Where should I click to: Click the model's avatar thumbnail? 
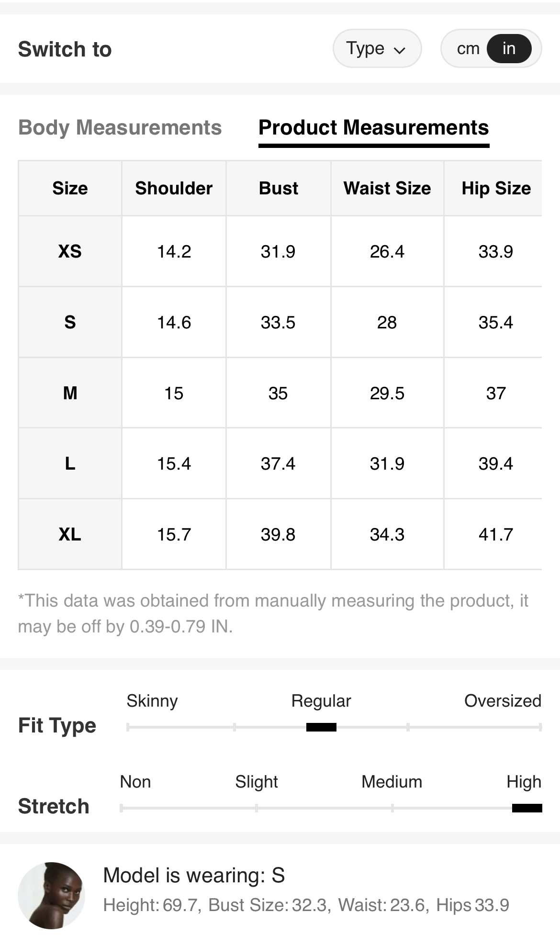(x=51, y=895)
